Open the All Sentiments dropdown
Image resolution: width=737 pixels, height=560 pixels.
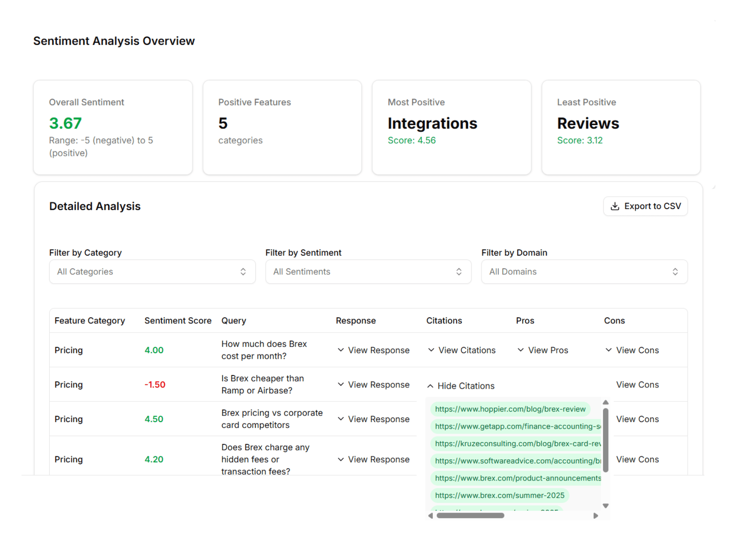point(368,271)
